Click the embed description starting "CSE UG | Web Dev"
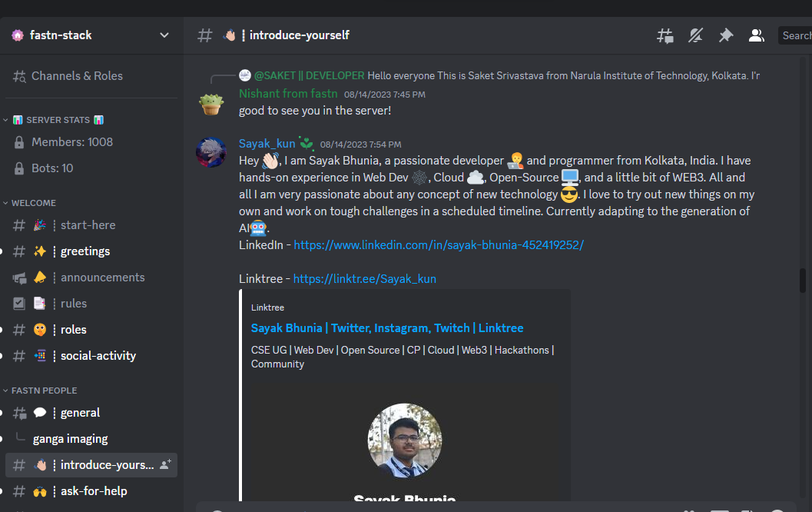812x512 pixels. (403, 357)
